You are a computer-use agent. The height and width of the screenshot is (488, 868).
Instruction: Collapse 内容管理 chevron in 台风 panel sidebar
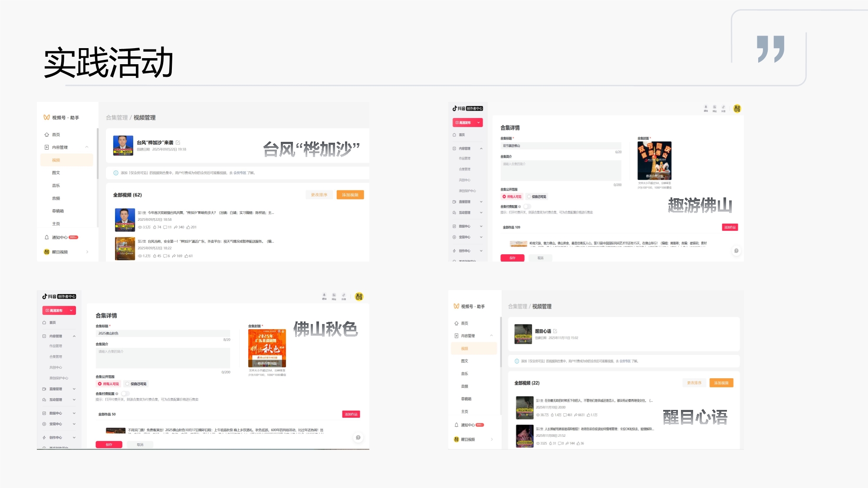(x=87, y=147)
